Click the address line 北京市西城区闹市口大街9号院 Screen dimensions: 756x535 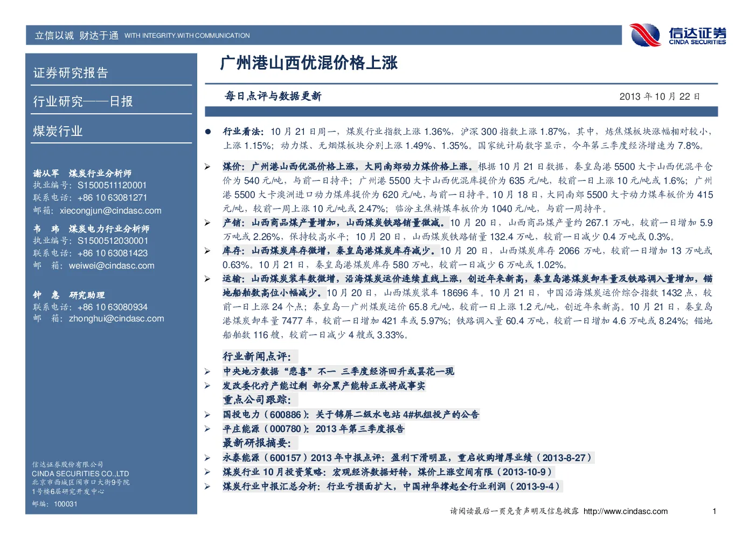[x=80, y=482]
